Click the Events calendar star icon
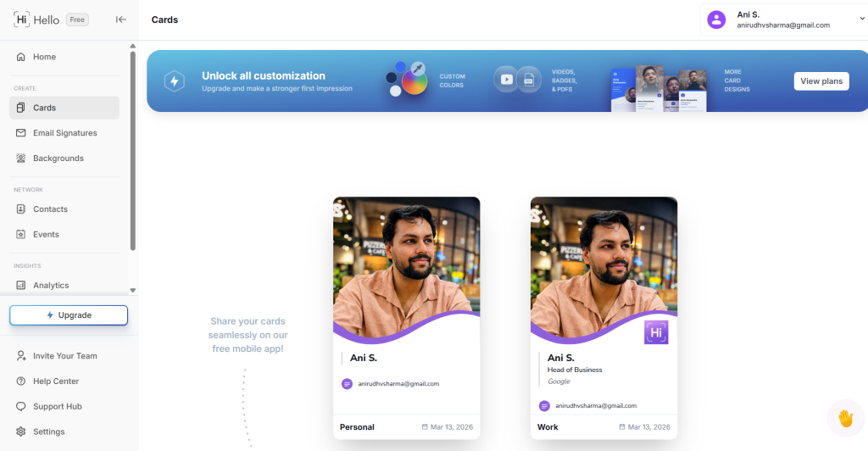 point(21,235)
